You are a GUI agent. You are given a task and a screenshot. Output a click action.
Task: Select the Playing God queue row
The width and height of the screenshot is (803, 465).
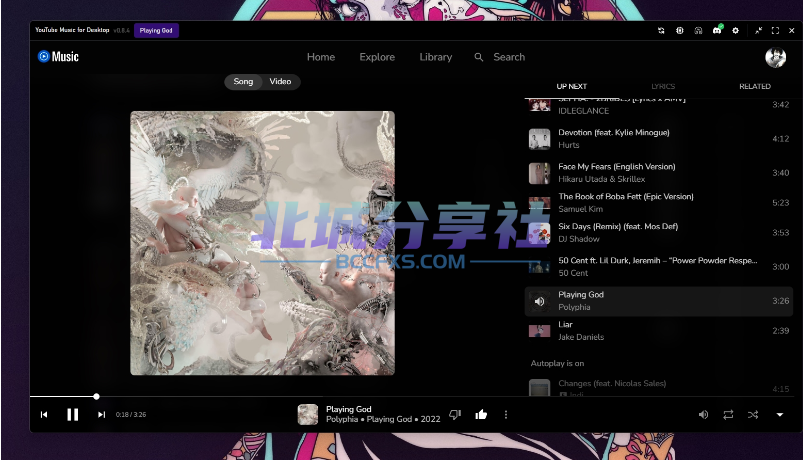tap(659, 301)
